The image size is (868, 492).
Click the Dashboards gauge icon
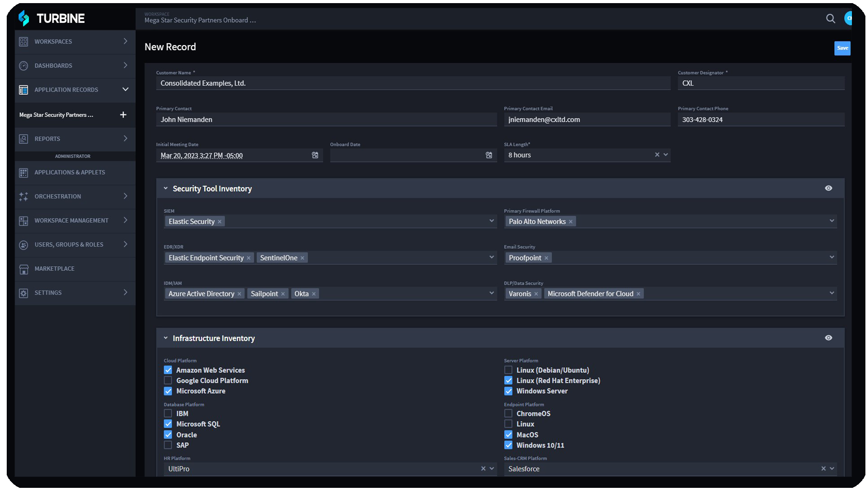pyautogui.click(x=23, y=66)
